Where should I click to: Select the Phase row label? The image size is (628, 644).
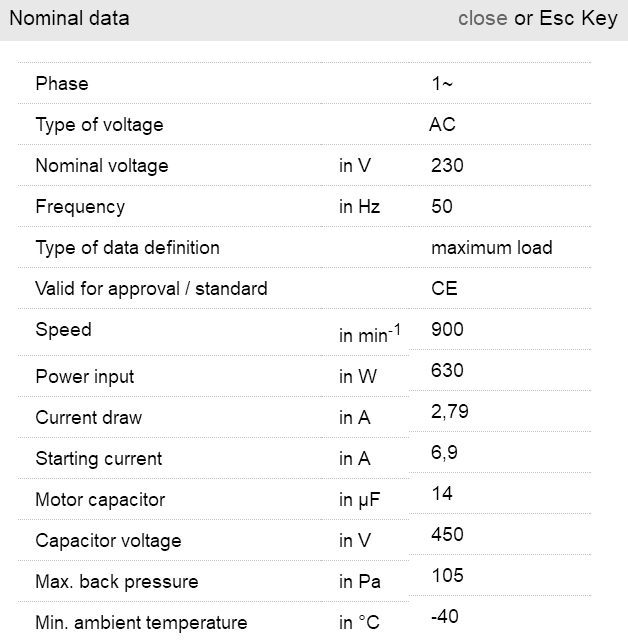[62, 84]
